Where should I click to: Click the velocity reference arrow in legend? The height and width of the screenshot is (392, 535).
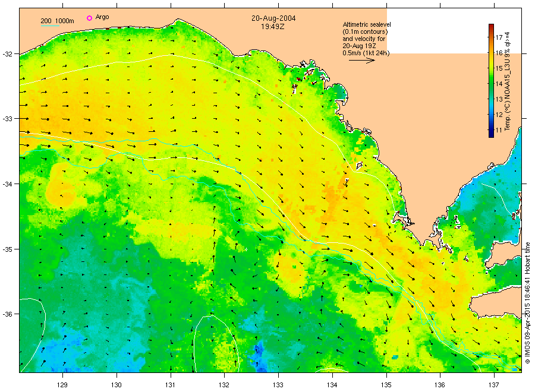pyautogui.click(x=362, y=61)
